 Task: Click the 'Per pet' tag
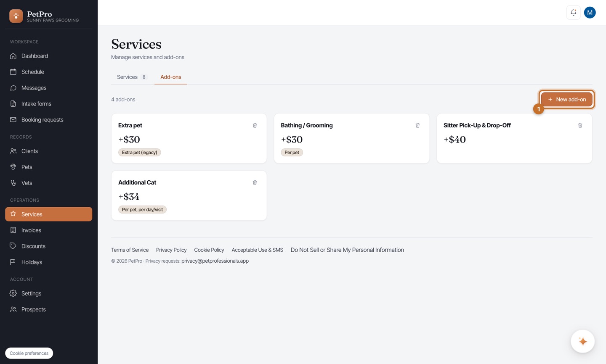(292, 152)
